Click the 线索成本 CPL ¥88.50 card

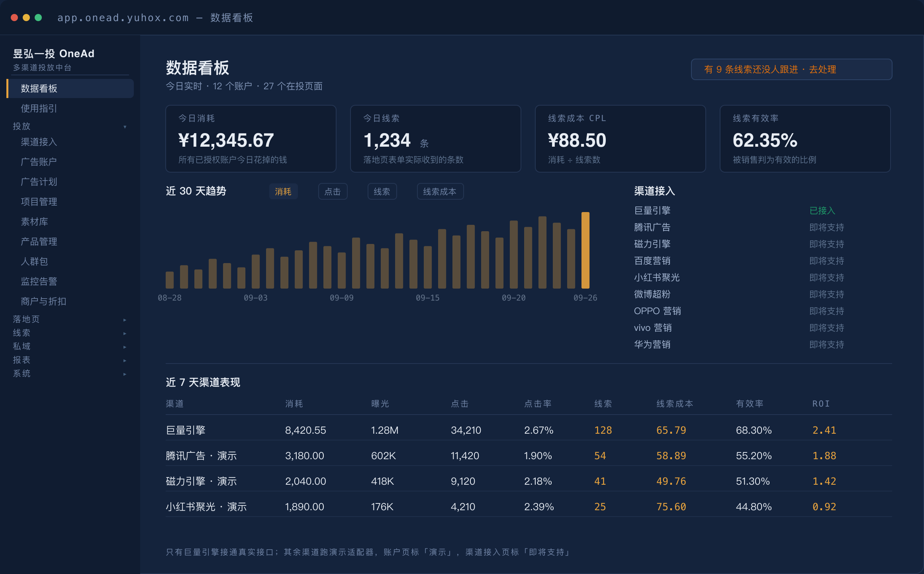pyautogui.click(x=621, y=139)
